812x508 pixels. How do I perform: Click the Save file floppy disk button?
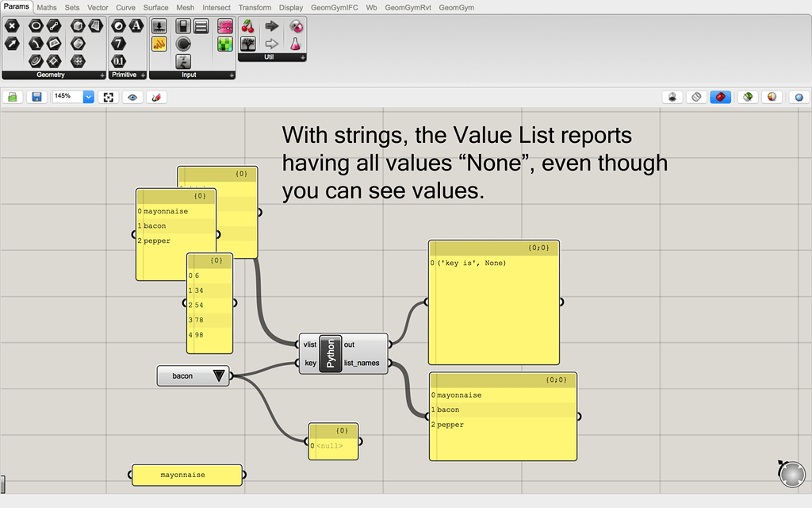click(36, 96)
